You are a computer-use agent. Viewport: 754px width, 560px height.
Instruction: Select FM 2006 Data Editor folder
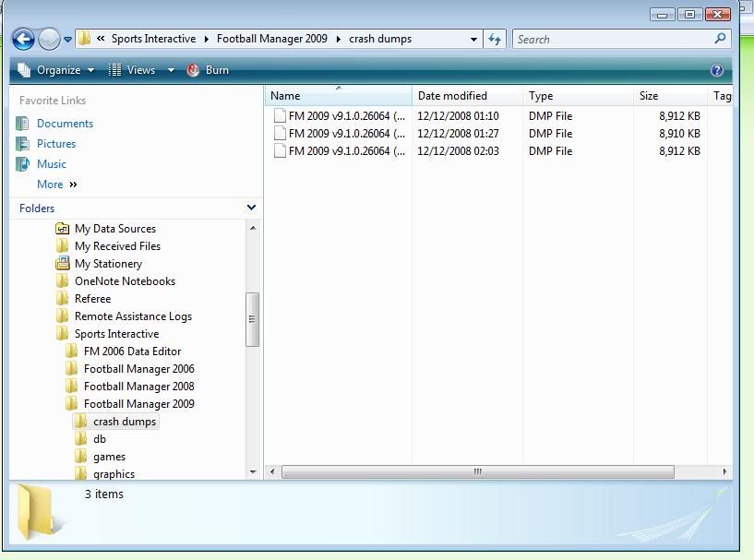tap(132, 351)
